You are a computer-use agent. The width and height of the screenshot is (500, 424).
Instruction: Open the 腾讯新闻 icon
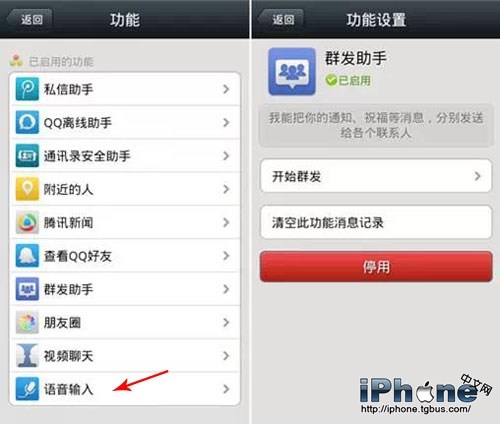tap(27, 222)
